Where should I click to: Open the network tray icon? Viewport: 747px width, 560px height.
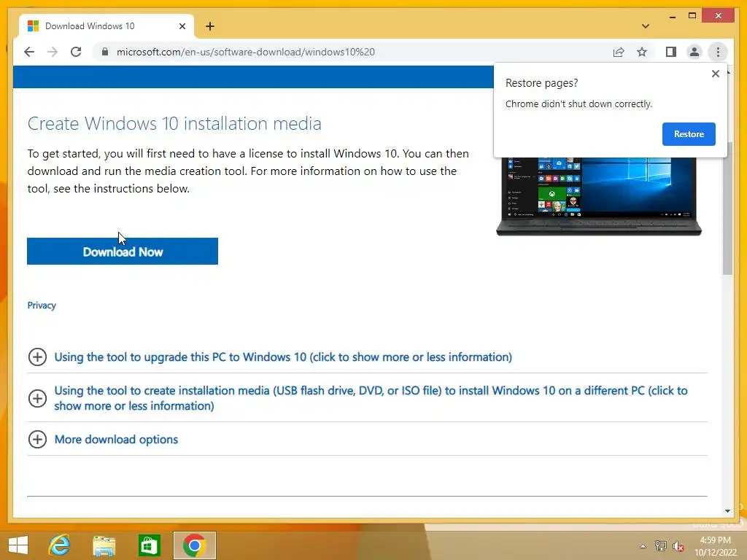click(x=660, y=546)
